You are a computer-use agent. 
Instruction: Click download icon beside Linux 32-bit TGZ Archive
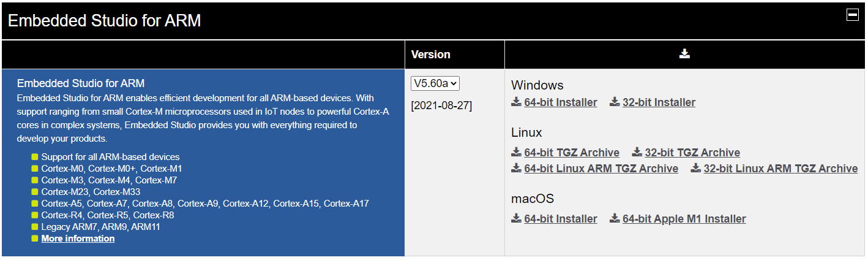point(637,152)
